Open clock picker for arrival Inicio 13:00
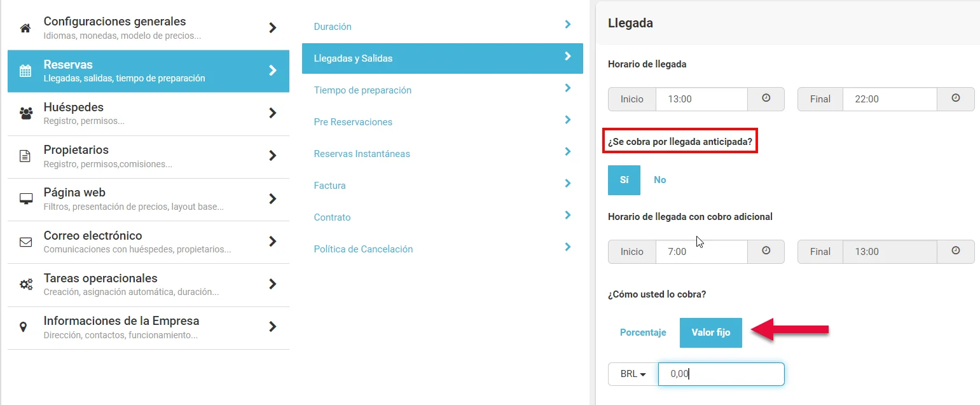Screen dimensions: 980x405 pyautogui.click(x=766, y=99)
